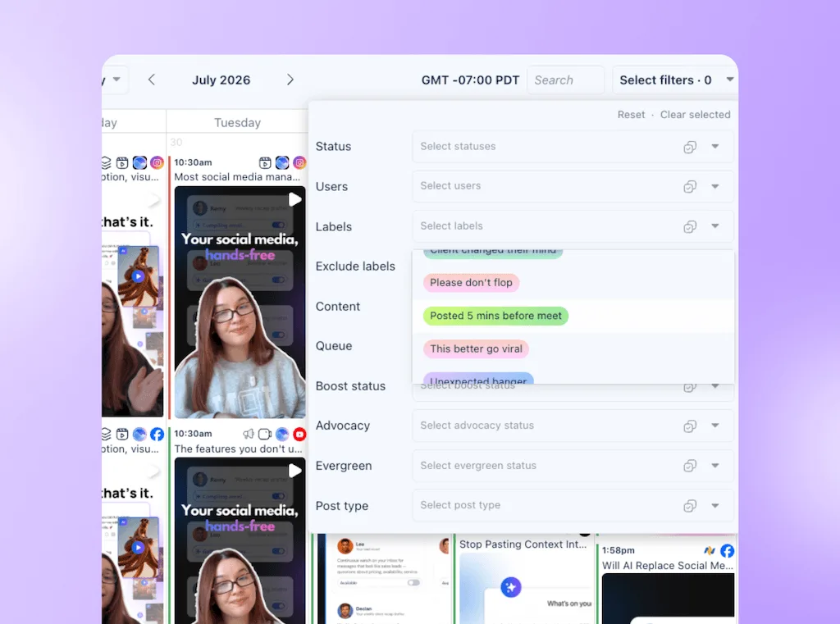Screen dimensions: 840x624
Task: Click Clear selected link
Action: pyautogui.click(x=695, y=115)
